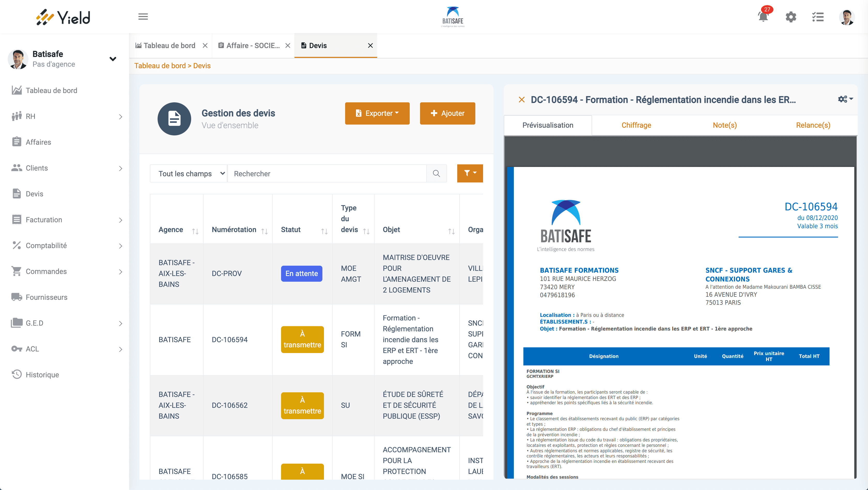Click the Exporter button

[x=377, y=113]
